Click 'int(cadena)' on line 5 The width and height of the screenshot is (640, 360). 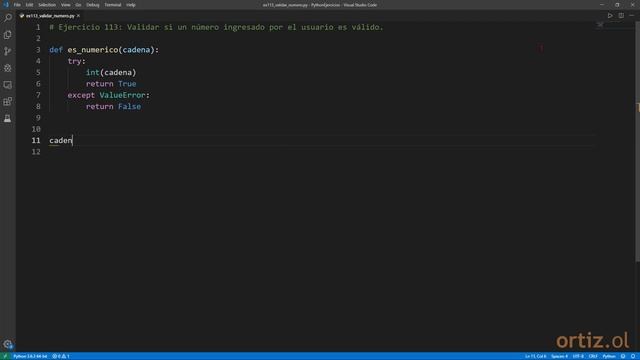[x=111, y=72]
